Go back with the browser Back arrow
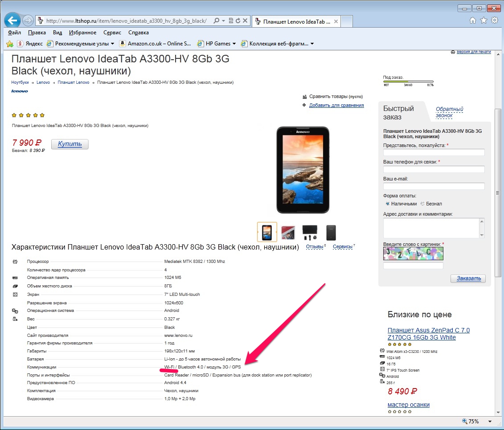 [x=12, y=21]
